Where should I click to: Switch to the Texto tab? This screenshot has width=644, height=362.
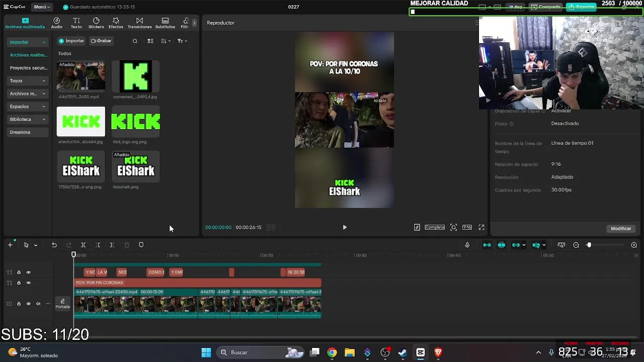tap(76, 23)
